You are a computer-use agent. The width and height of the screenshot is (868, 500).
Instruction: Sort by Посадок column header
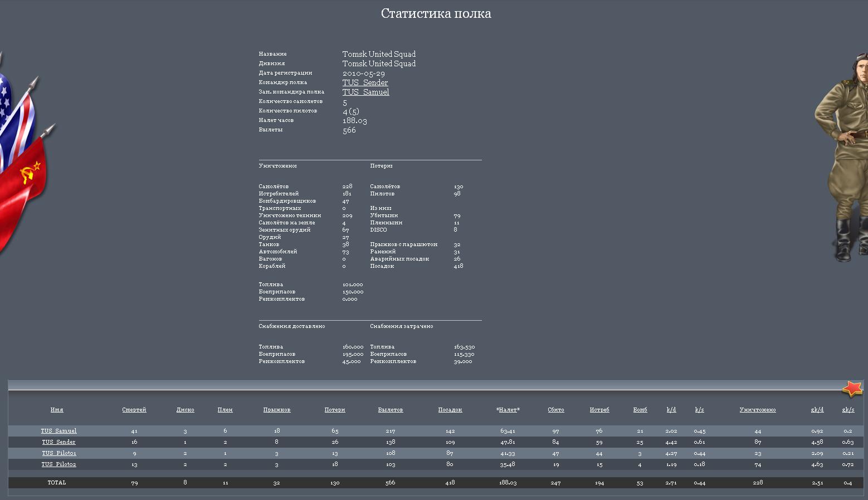[450, 410]
